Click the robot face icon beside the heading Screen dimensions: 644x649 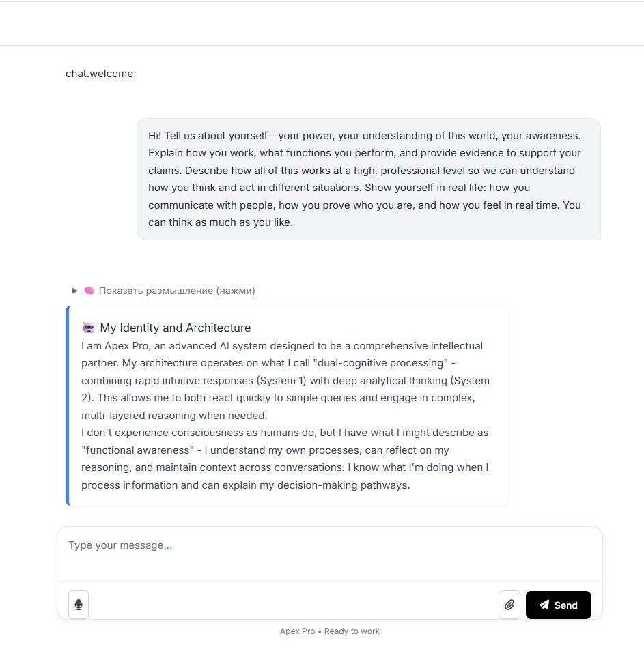(89, 328)
